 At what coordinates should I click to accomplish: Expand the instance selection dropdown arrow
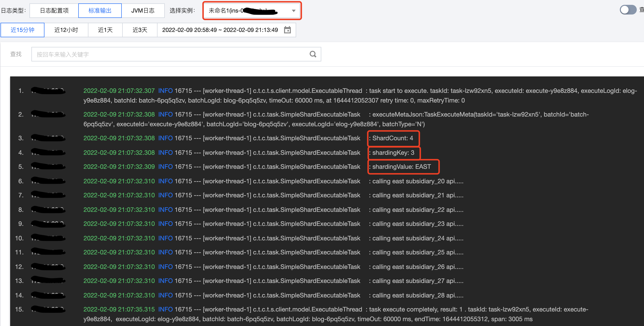click(293, 11)
